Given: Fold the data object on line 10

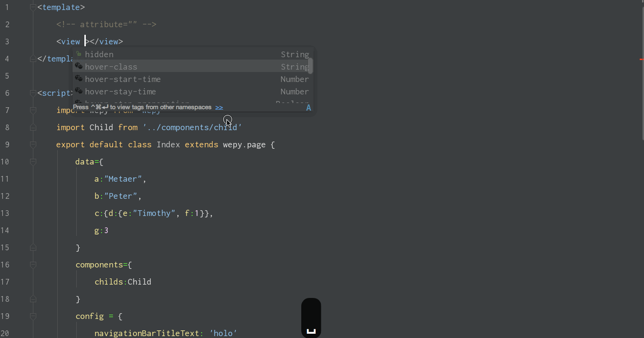Looking at the screenshot, I should pyautogui.click(x=32, y=162).
